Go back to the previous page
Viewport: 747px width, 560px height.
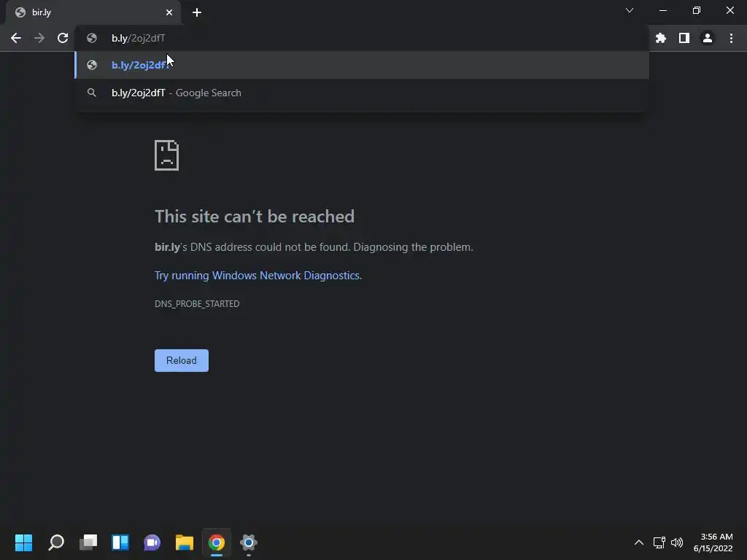16,38
